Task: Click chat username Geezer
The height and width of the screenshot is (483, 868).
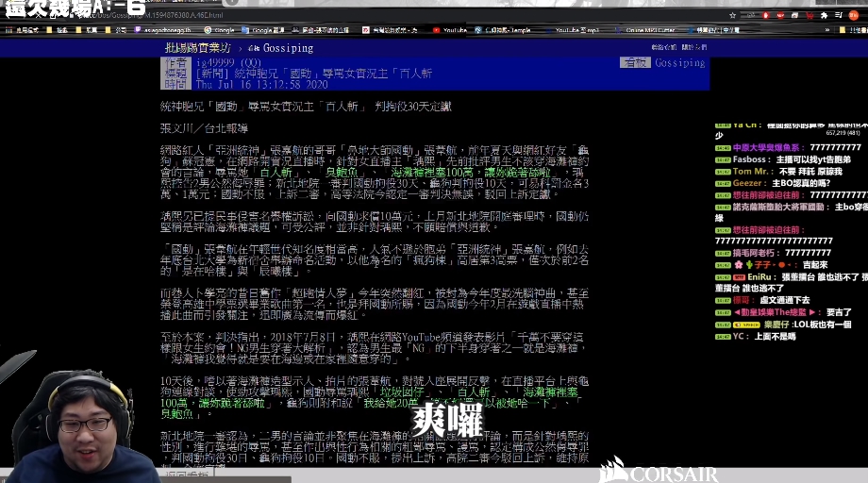Action: click(749, 183)
